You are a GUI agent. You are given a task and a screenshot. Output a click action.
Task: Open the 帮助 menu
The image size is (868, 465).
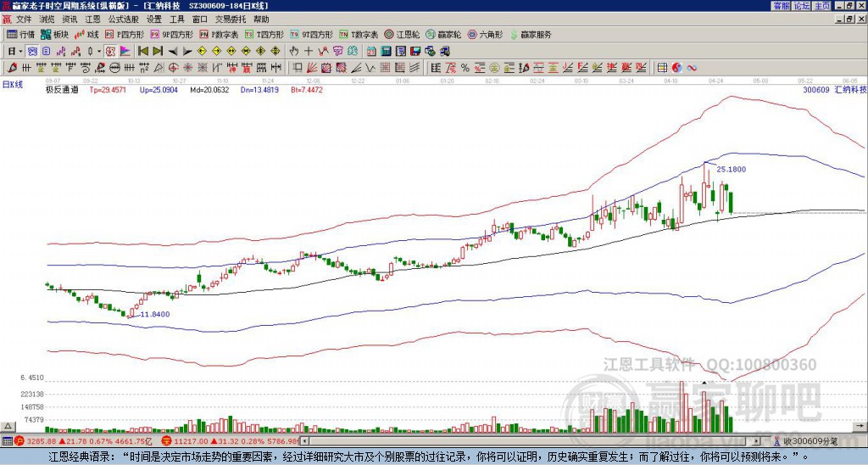(261, 20)
